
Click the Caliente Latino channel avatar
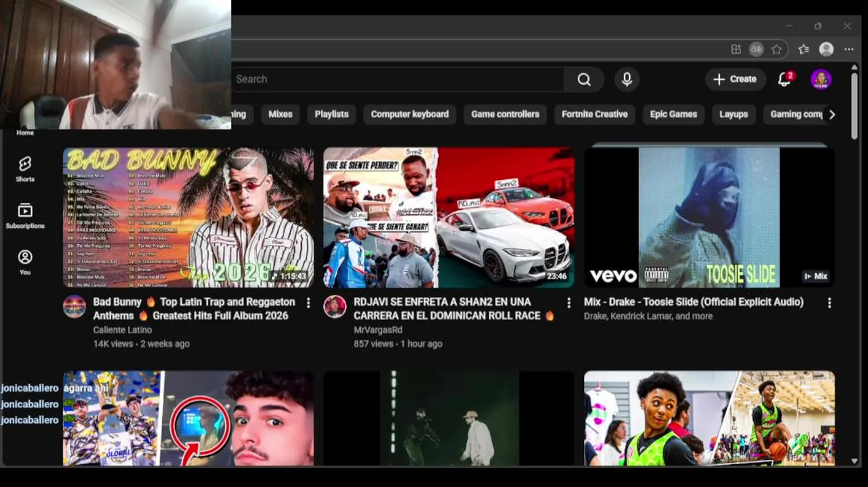(74, 306)
